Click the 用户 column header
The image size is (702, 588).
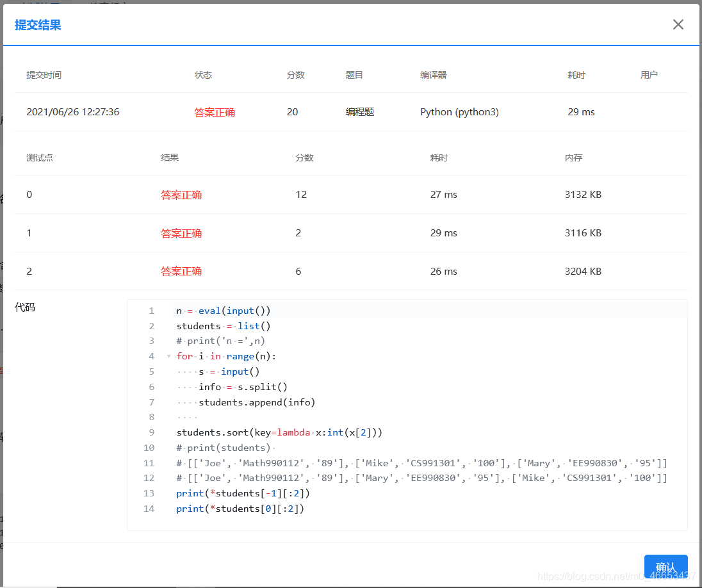(x=649, y=75)
